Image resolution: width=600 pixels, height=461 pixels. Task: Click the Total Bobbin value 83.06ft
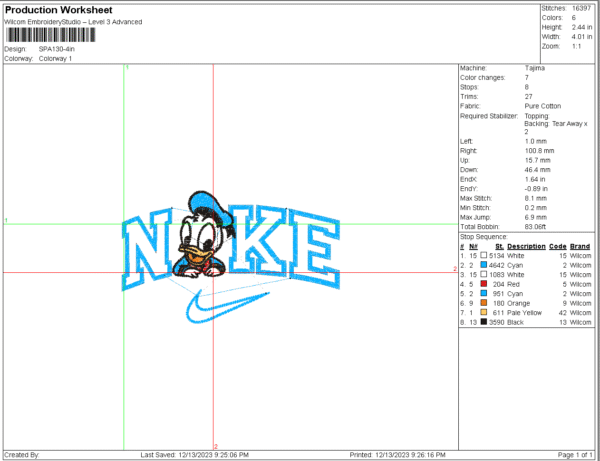coord(535,227)
